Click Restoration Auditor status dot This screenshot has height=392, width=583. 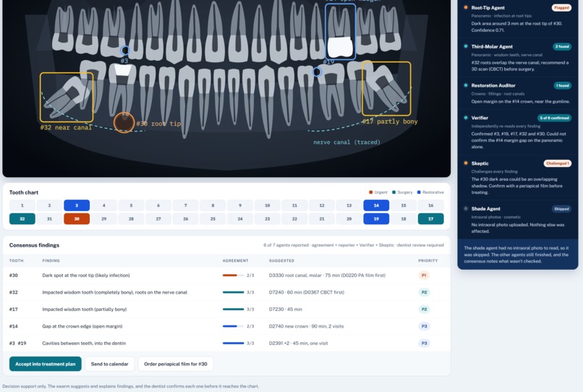[466, 85]
